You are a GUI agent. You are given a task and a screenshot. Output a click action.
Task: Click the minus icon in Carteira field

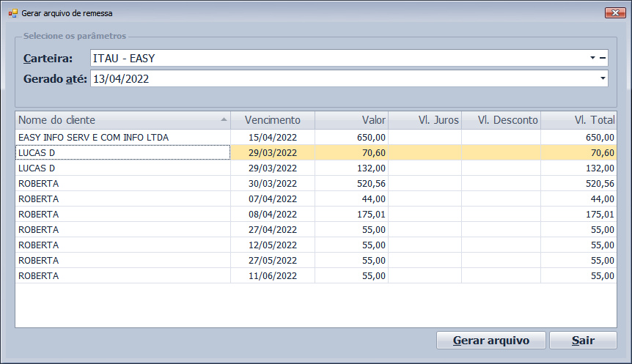pos(603,58)
